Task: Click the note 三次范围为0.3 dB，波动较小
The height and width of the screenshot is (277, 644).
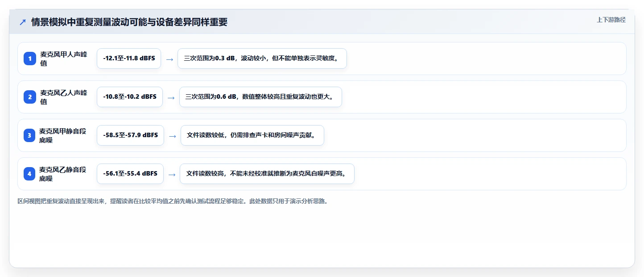Action: [x=262, y=59]
